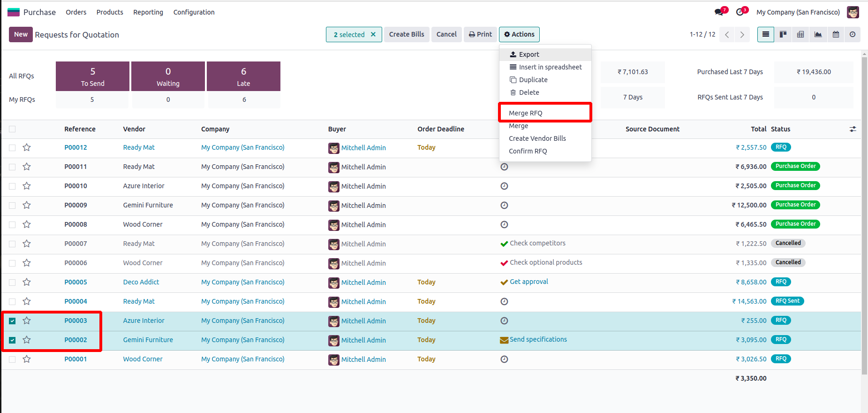Select Confirm RFQ in the Actions menu
868x413 pixels.
pos(528,151)
